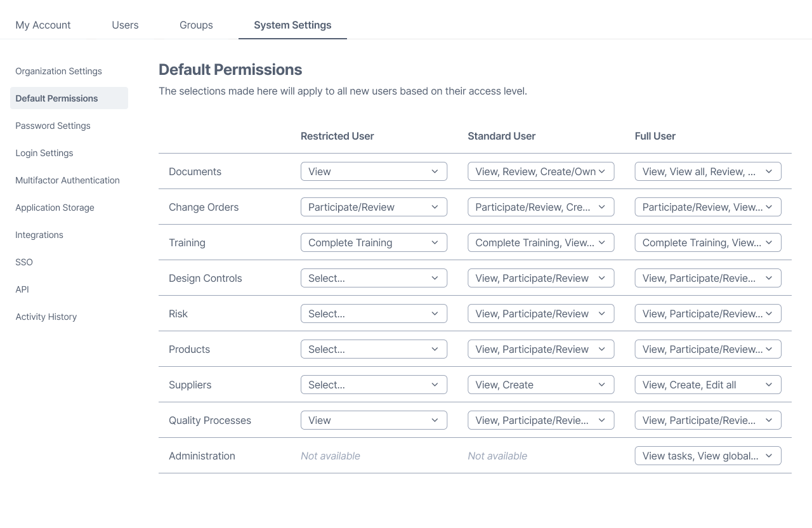Open the Administration Full User dropdown
This screenshot has width=812, height=528.
[x=707, y=456]
